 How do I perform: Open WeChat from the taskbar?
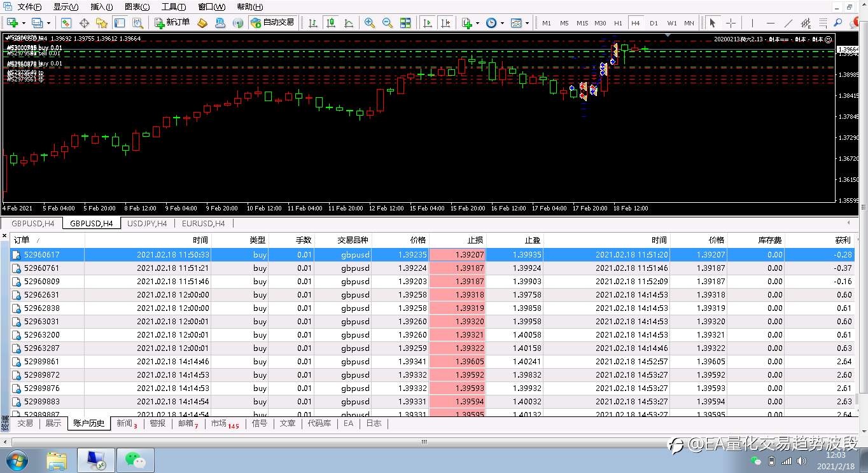tap(135, 460)
